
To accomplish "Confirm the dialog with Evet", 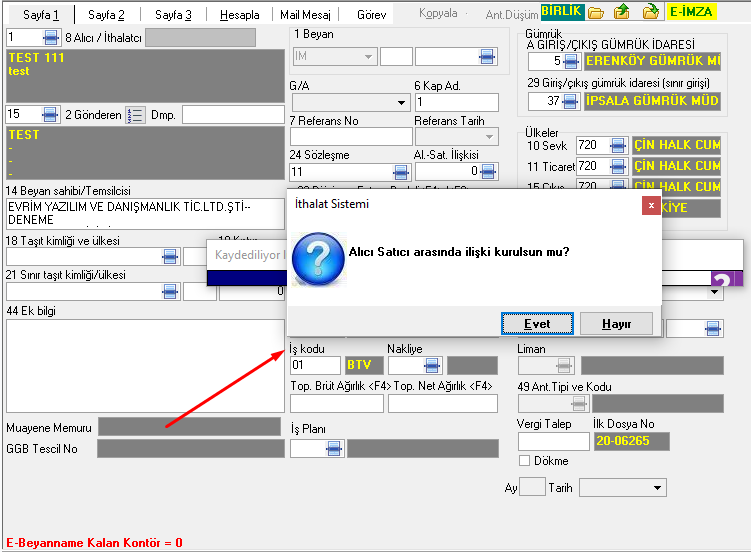I will [537, 324].
